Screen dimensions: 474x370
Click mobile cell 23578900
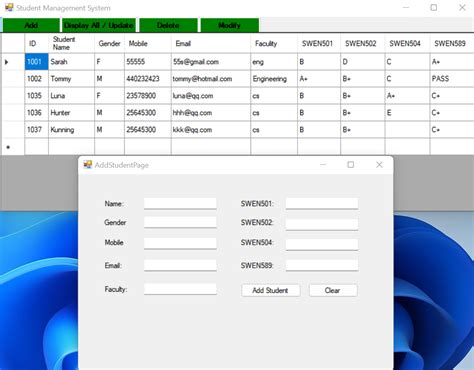pyautogui.click(x=148, y=96)
